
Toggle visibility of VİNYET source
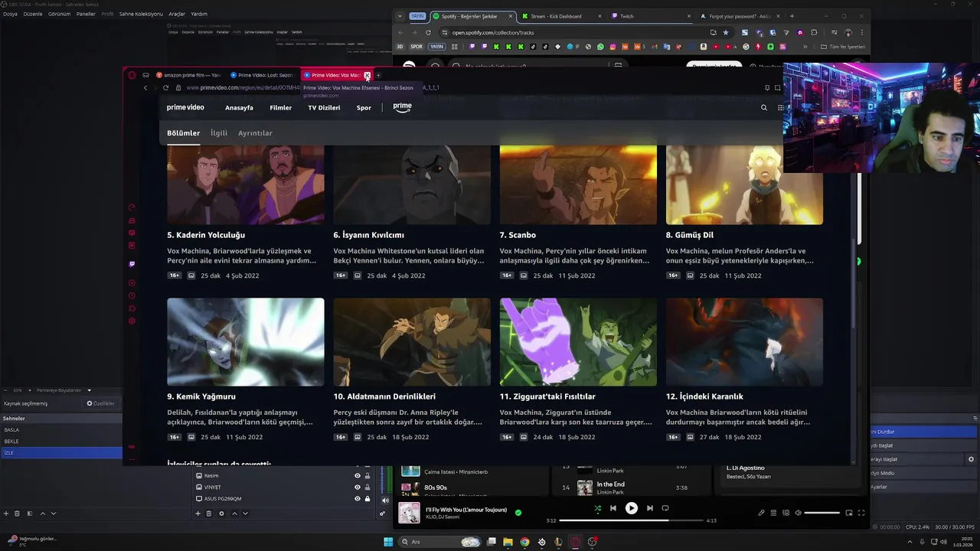click(x=357, y=487)
